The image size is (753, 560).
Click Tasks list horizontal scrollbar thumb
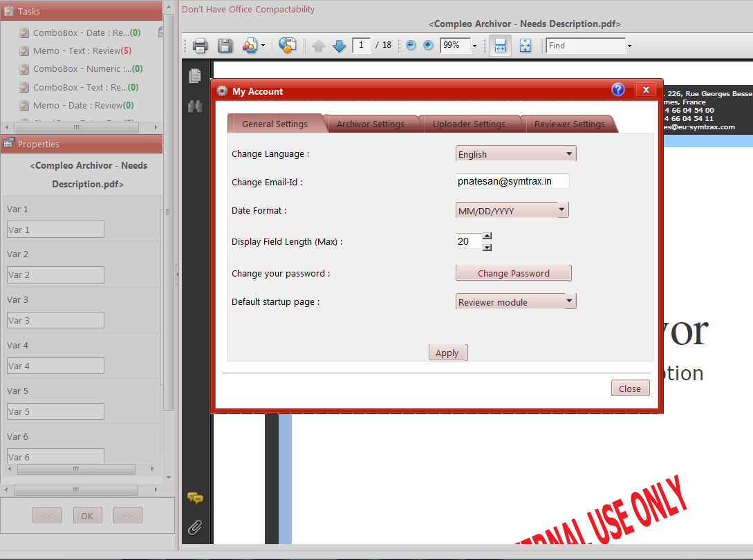click(x=77, y=127)
